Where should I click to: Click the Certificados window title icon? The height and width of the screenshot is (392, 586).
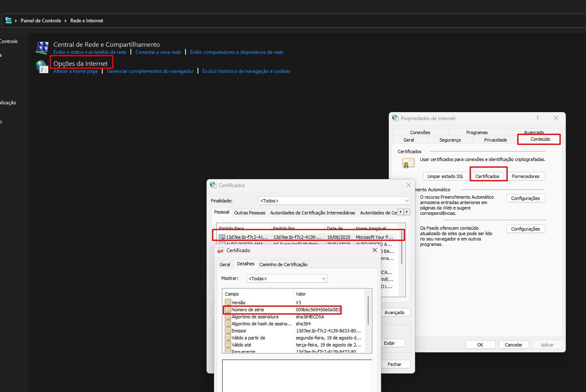(x=213, y=185)
